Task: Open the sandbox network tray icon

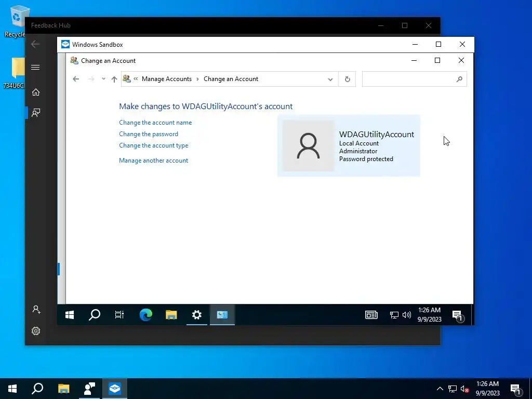Action: (394, 315)
